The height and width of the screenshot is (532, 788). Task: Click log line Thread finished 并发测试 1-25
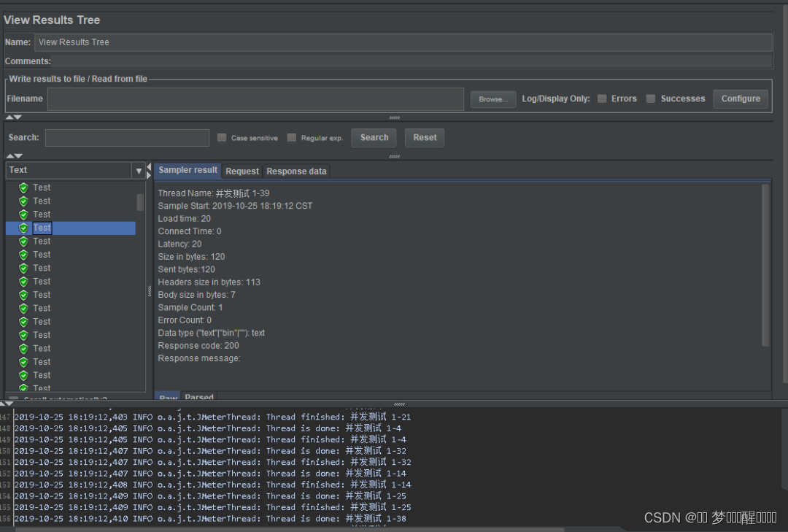tap(213, 507)
